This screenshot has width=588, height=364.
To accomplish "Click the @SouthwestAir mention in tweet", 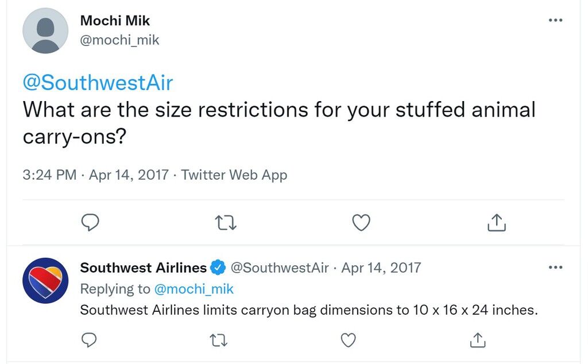I will pos(98,83).
